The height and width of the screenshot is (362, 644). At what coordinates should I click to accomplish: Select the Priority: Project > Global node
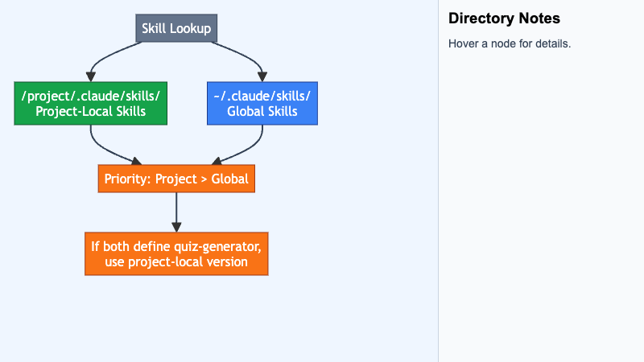click(x=176, y=178)
